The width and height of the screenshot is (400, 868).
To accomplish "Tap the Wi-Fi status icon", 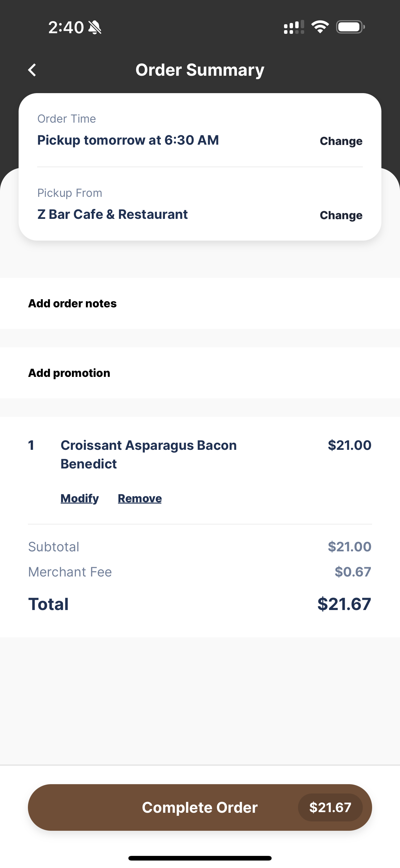I will pyautogui.click(x=320, y=27).
